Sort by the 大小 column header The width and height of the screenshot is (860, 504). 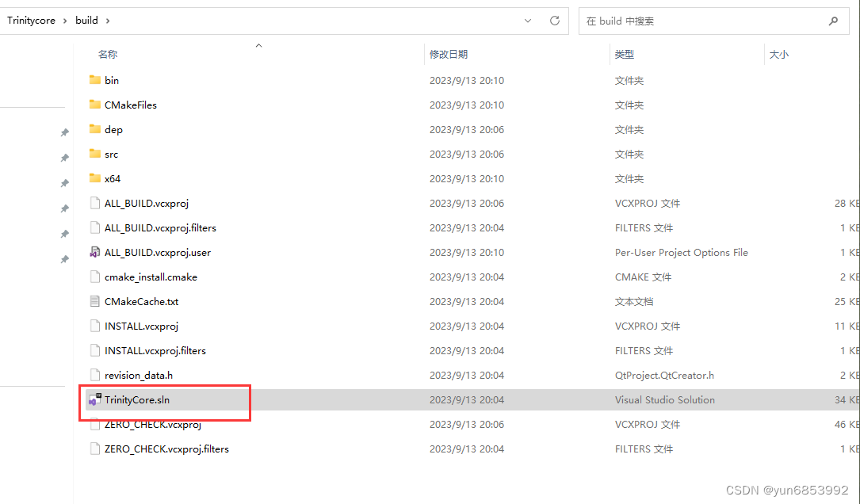click(x=779, y=54)
